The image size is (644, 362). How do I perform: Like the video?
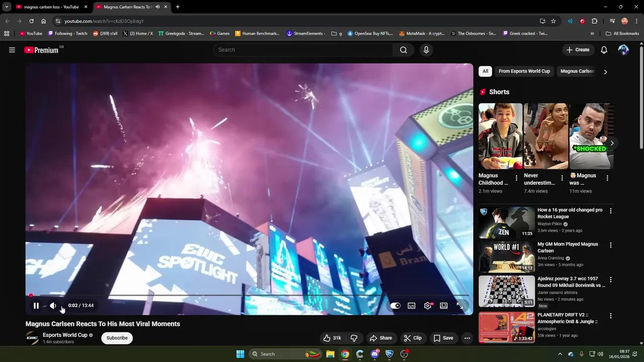click(x=332, y=338)
